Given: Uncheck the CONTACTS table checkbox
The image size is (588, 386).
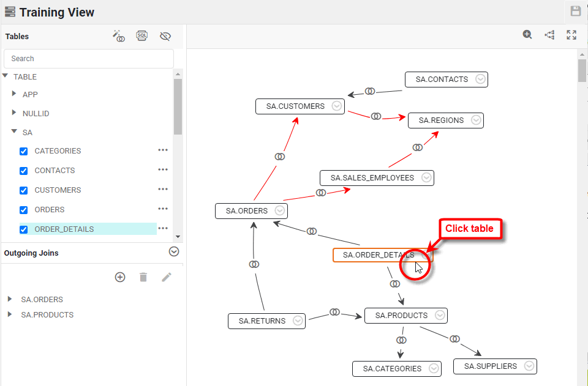Looking at the screenshot, I should [x=24, y=171].
